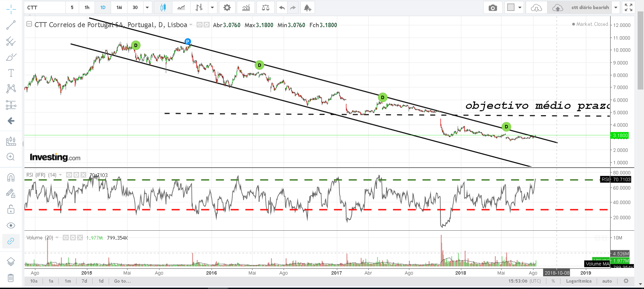Expand the saved layout name dropdown

616,7
